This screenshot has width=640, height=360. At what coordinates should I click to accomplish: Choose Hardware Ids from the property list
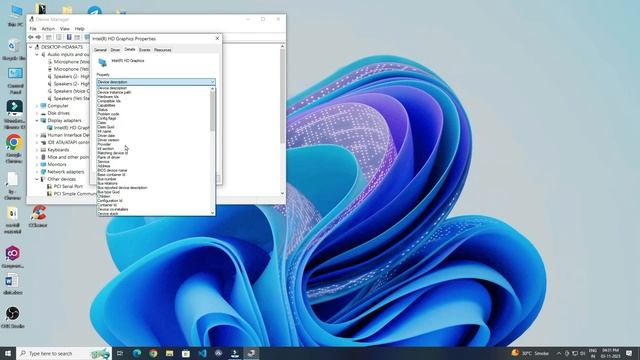coord(108,97)
